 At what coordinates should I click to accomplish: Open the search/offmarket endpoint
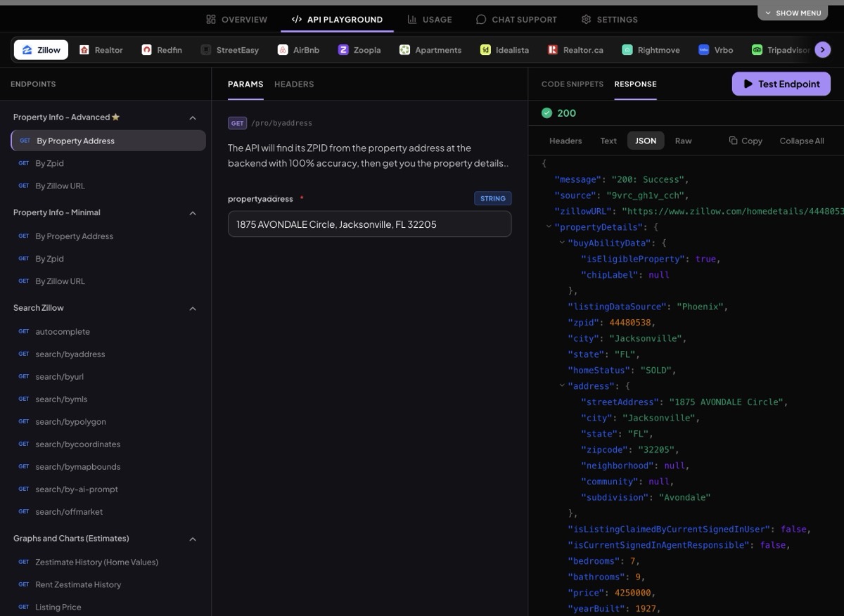108,512
